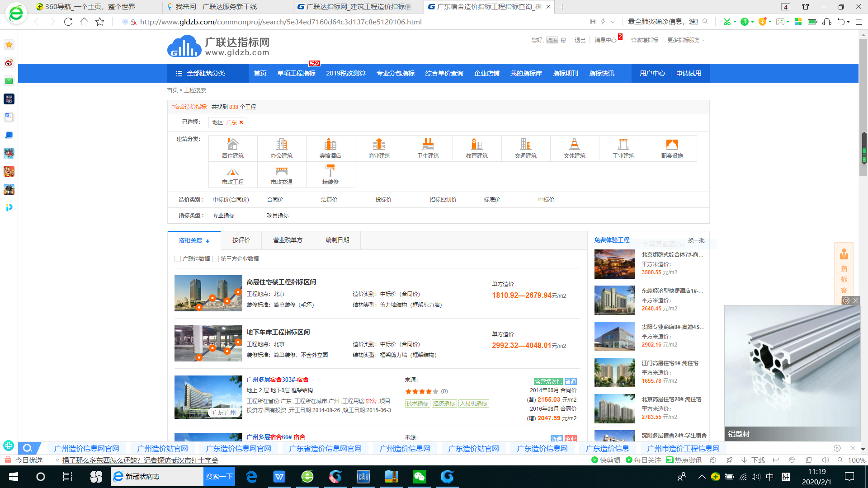Open thumbnail of 地下车库工程指标区间
868x488 pixels.
[x=208, y=343]
